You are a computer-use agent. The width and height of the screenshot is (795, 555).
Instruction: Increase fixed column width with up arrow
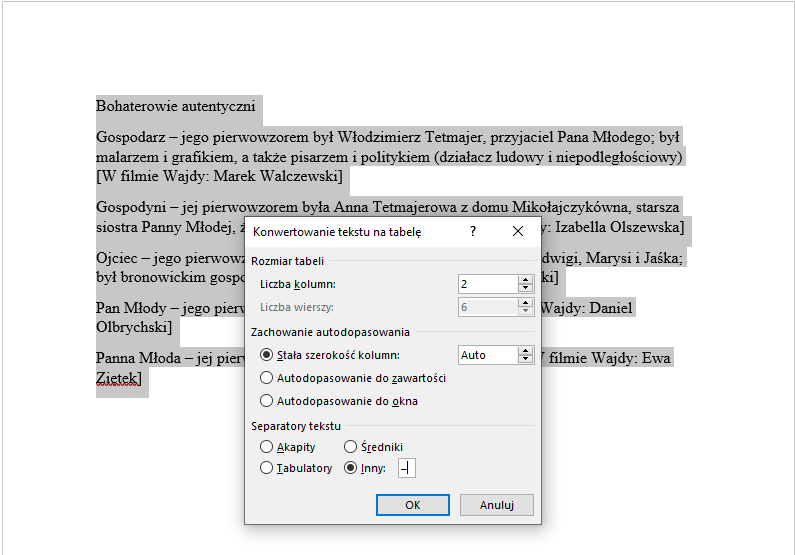tap(525, 350)
